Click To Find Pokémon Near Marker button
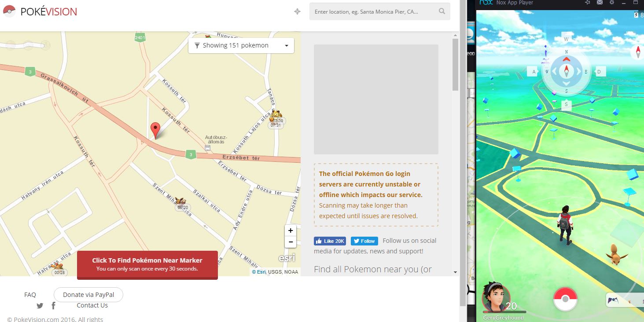Image resolution: width=644 pixels, height=322 pixels. pos(147,264)
